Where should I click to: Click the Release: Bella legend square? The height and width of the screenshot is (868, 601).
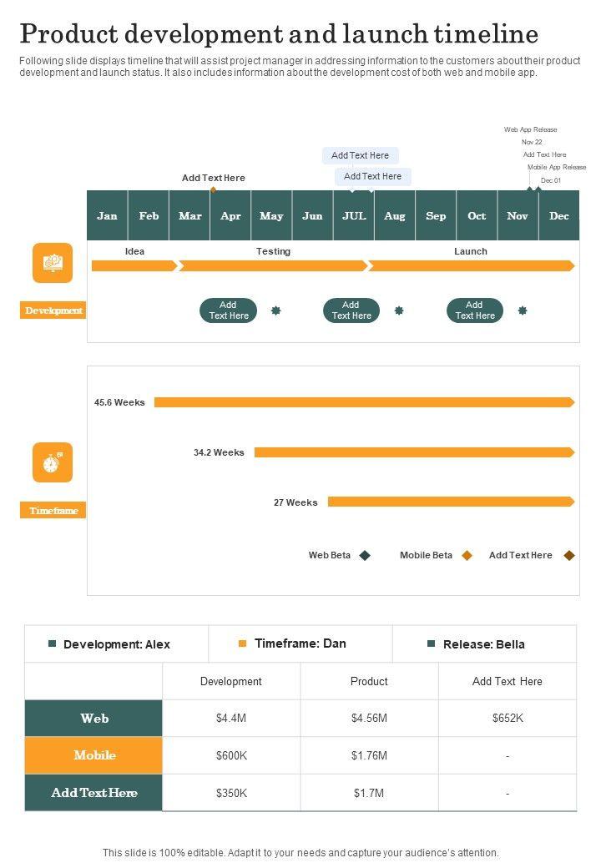431,643
